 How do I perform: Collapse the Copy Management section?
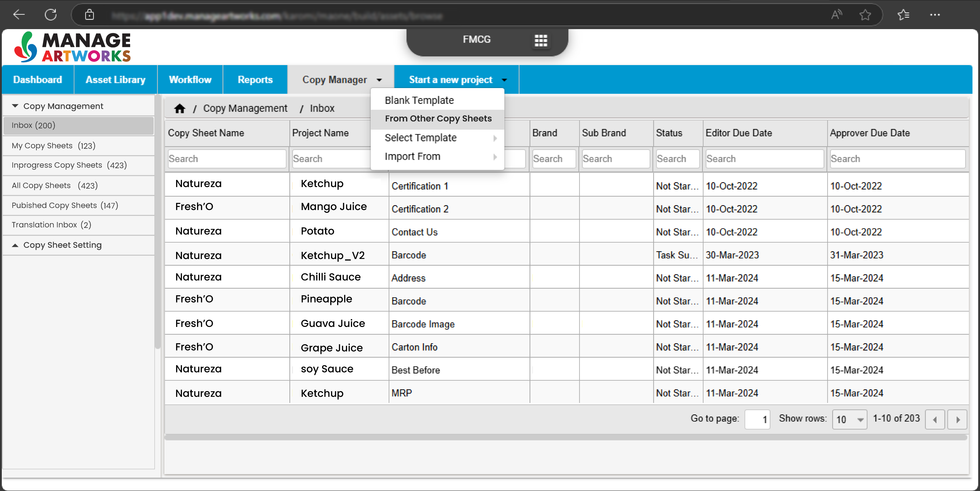coord(15,106)
